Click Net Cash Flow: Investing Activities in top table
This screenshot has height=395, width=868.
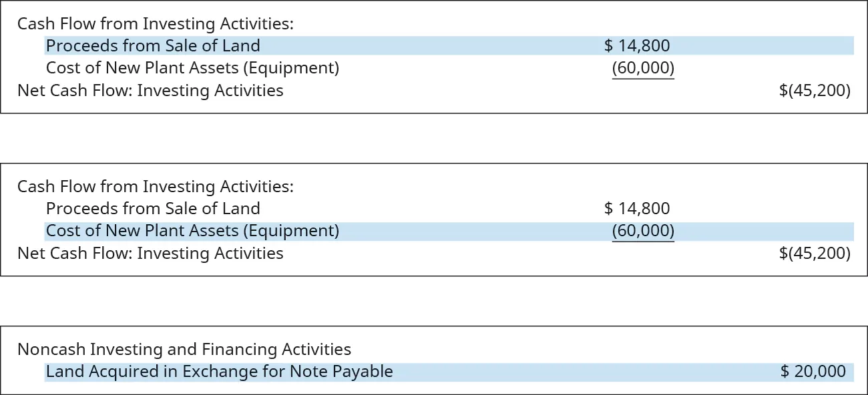[x=150, y=90]
